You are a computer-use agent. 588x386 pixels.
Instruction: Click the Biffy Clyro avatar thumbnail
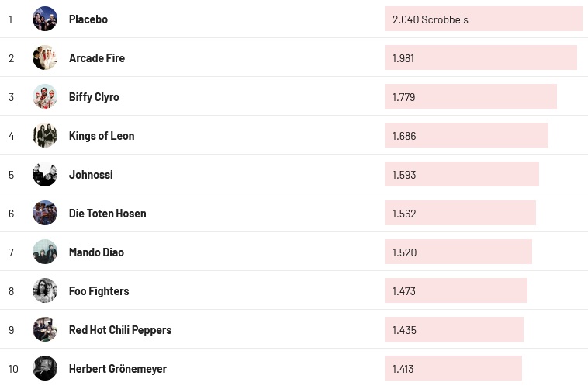45,96
